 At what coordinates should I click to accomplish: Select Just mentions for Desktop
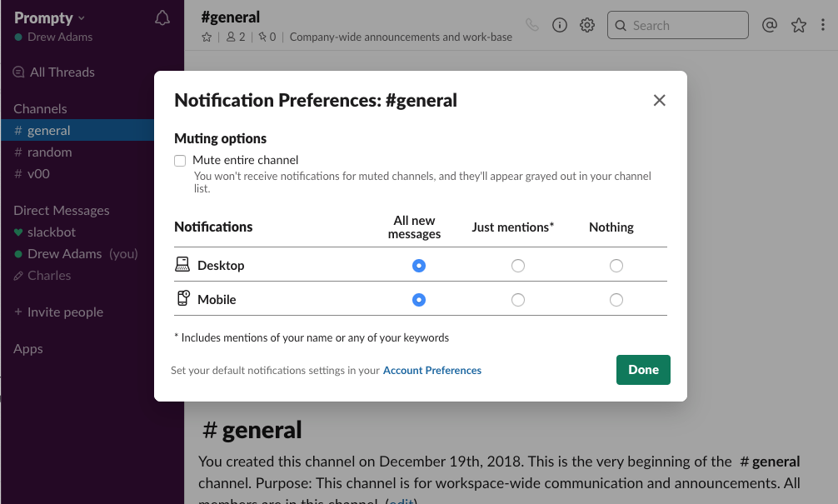pyautogui.click(x=518, y=266)
